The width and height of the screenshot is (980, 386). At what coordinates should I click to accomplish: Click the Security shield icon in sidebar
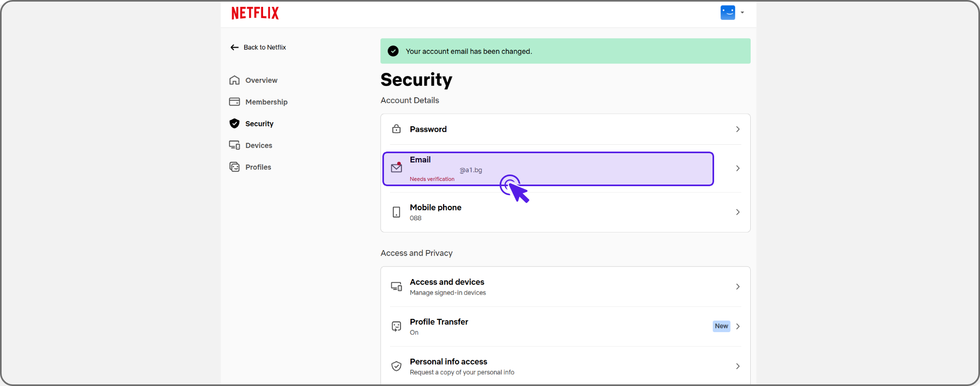pos(235,123)
